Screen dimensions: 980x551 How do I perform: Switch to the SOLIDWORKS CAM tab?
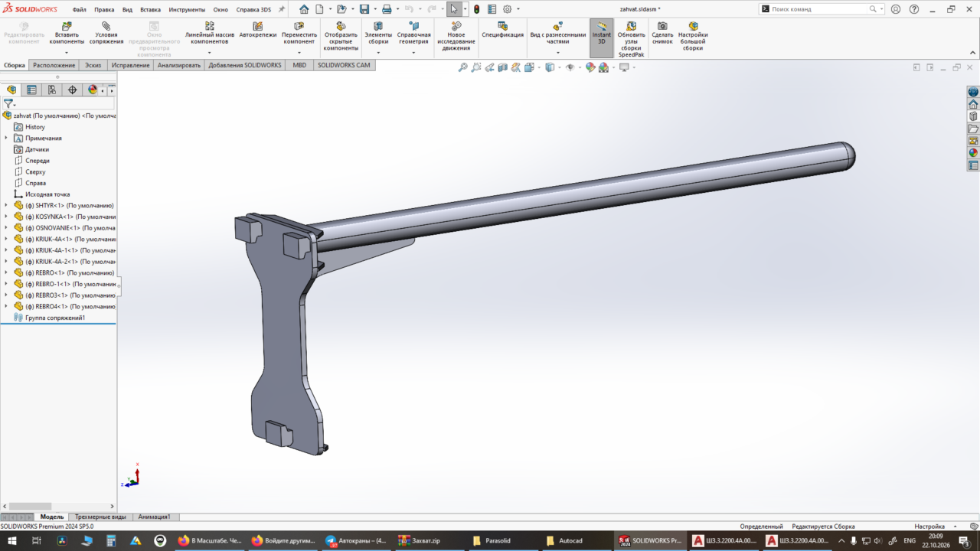click(344, 65)
